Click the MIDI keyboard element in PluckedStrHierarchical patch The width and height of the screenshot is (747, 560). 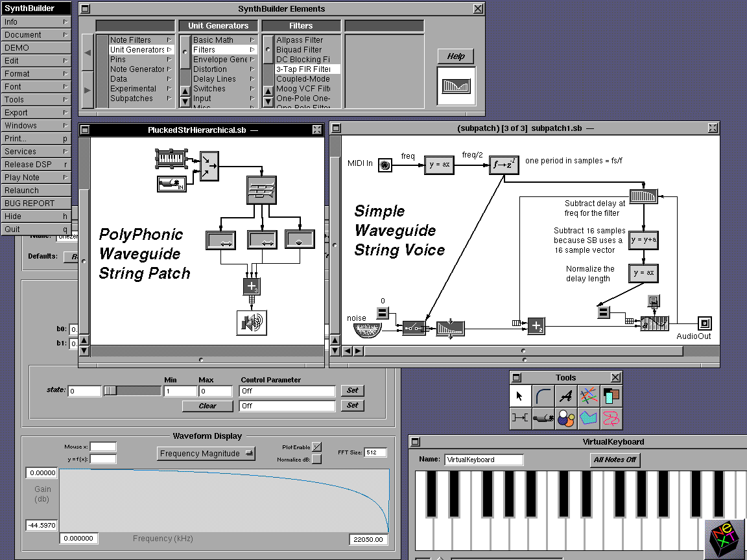point(171,159)
